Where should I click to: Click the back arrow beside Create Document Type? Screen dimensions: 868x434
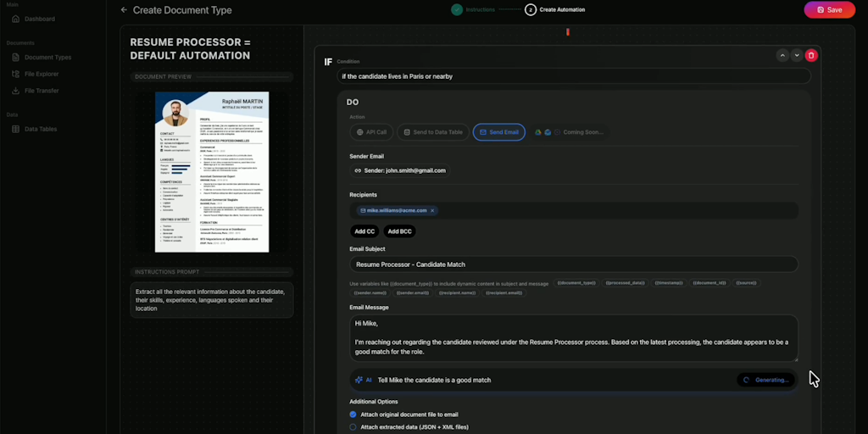tap(124, 10)
